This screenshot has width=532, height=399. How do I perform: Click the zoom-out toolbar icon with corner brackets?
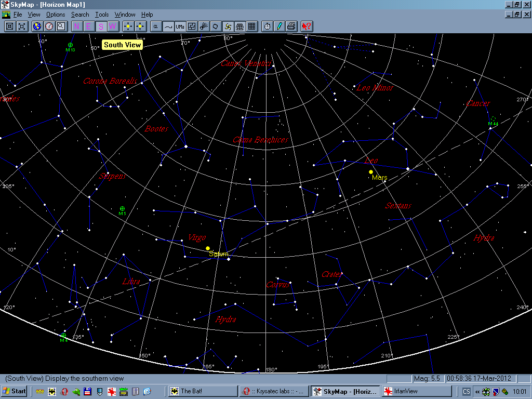click(x=22, y=26)
